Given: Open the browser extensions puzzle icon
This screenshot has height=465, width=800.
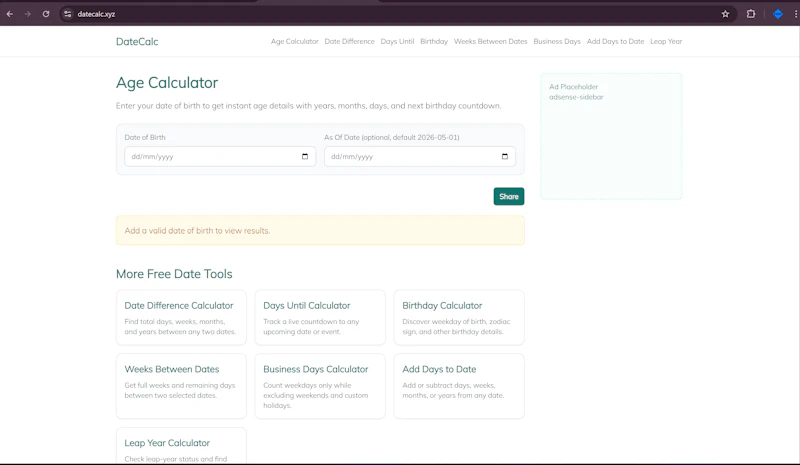Looking at the screenshot, I should pos(751,14).
